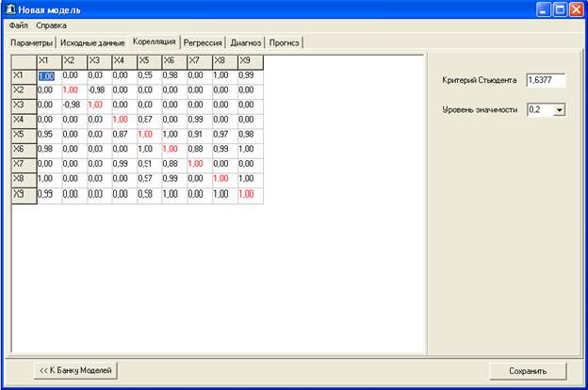This screenshot has width=588, height=390.
Task: Click the 0,88 cell in row X6
Action: point(200,151)
